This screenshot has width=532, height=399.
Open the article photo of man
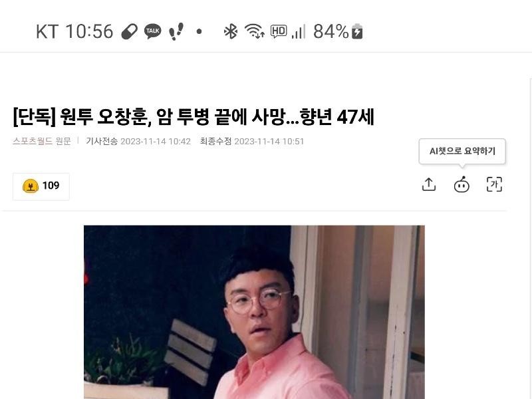(254, 312)
